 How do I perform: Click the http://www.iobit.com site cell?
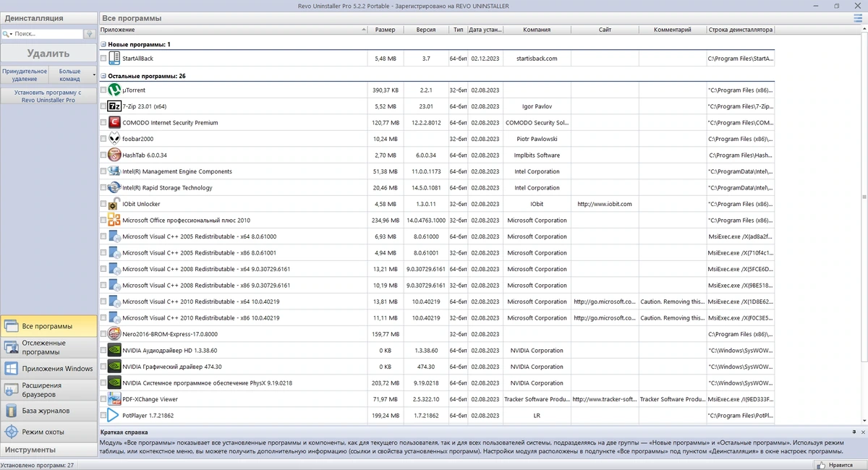click(x=605, y=205)
